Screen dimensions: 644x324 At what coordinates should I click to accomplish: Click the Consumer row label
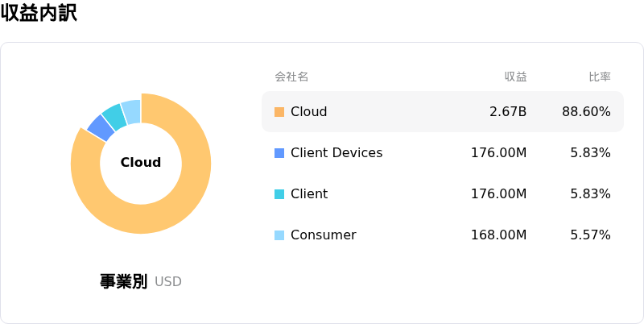[x=324, y=235]
